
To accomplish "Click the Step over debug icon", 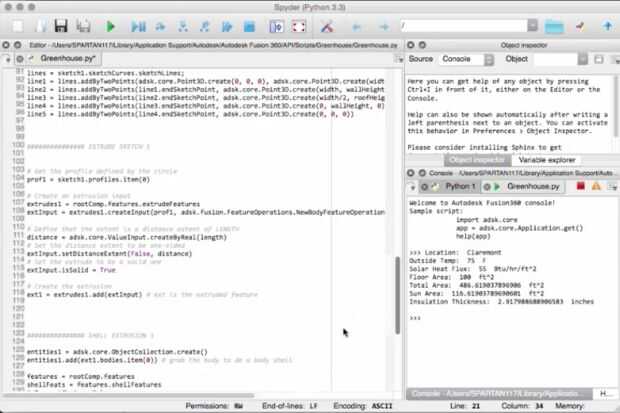I will pos(160,27).
